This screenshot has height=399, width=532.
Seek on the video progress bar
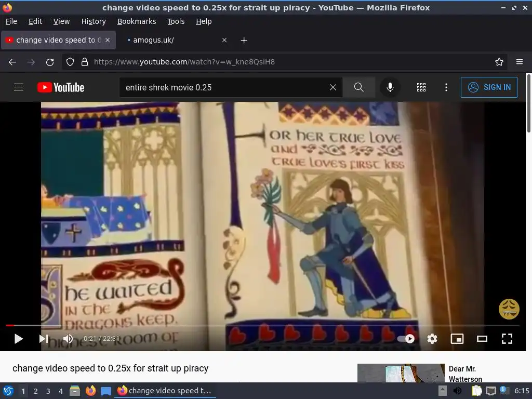[x=262, y=325]
